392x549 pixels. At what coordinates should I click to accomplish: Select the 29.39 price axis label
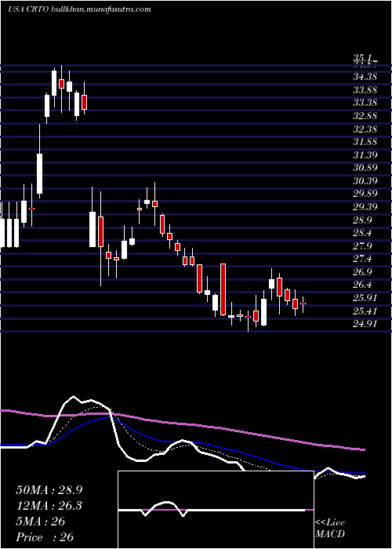click(365, 207)
